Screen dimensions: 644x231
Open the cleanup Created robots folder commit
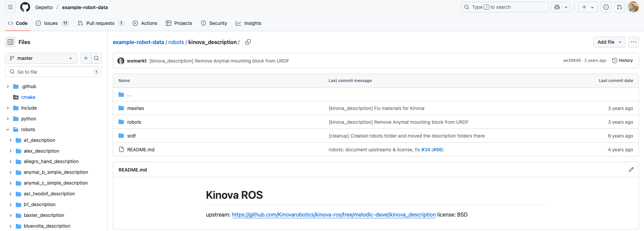click(x=407, y=136)
